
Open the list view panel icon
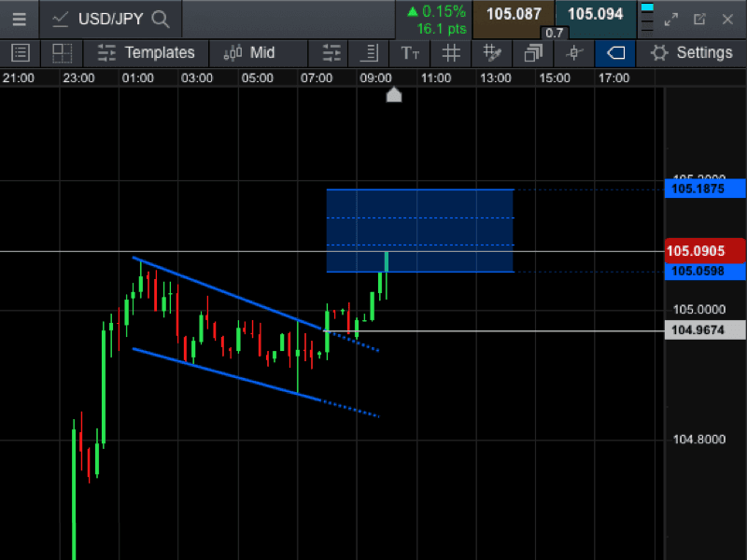click(x=20, y=53)
